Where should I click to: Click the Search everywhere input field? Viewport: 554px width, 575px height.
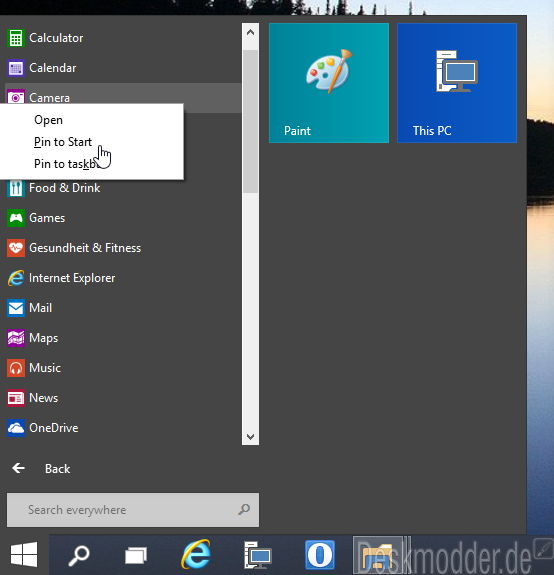click(x=133, y=510)
